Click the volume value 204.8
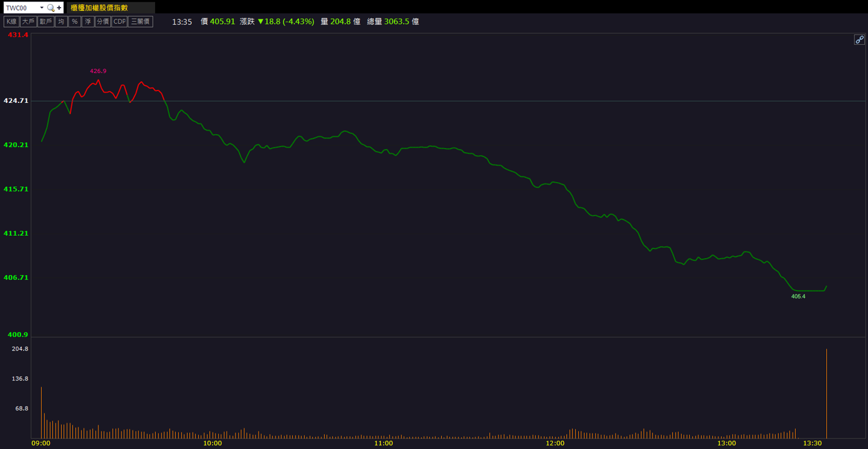The width and height of the screenshot is (868, 449). (x=341, y=22)
